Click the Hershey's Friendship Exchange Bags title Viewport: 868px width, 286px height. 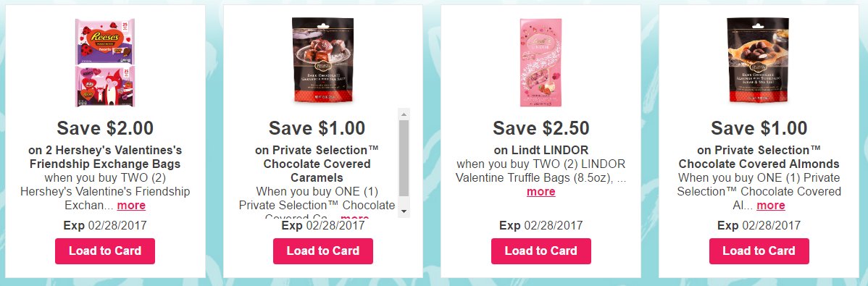(x=105, y=157)
